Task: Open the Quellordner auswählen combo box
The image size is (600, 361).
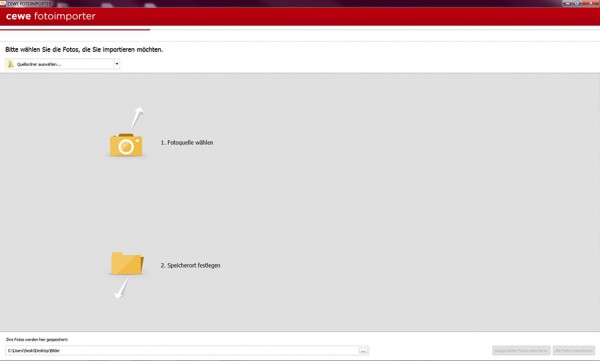Action: [x=62, y=64]
